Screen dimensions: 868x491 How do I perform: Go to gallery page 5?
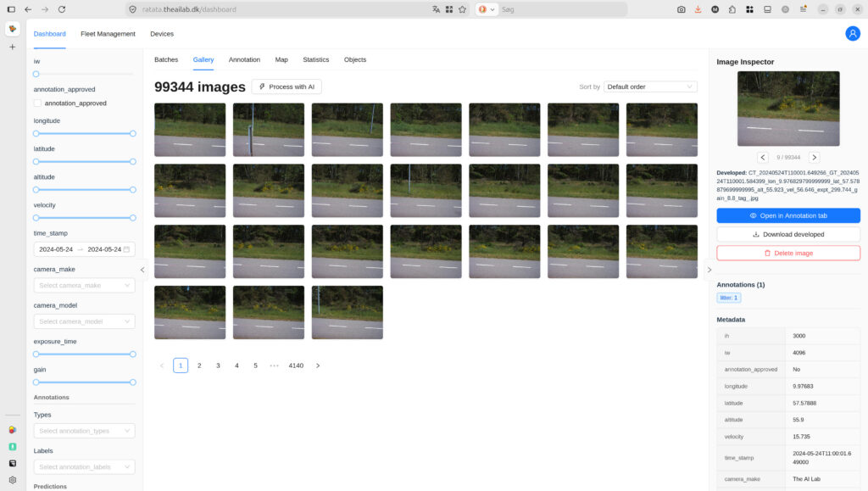coord(255,365)
